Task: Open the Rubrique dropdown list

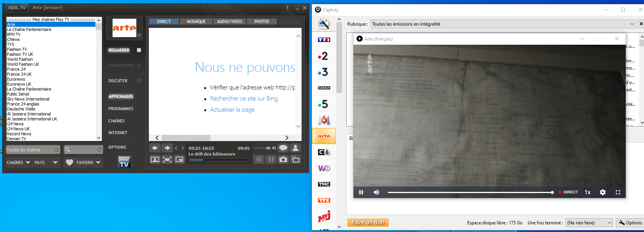Action: [x=632, y=24]
